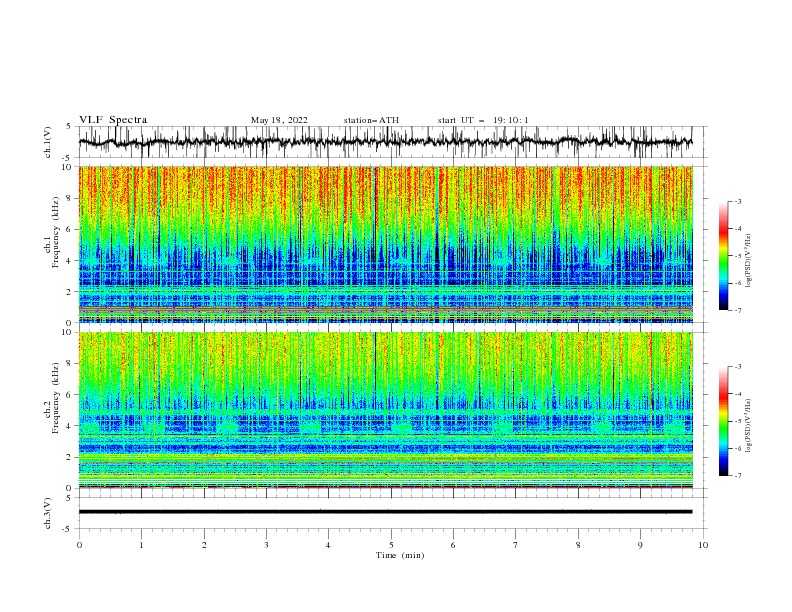Select the date text "May 18, 2022"
This screenshot has height=612, width=792.
tap(279, 120)
